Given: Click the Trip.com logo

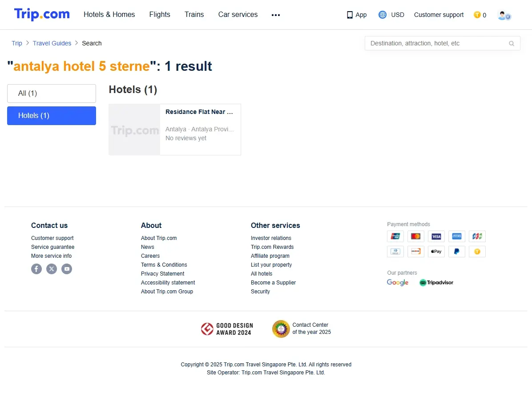Looking at the screenshot, I should (42, 14).
